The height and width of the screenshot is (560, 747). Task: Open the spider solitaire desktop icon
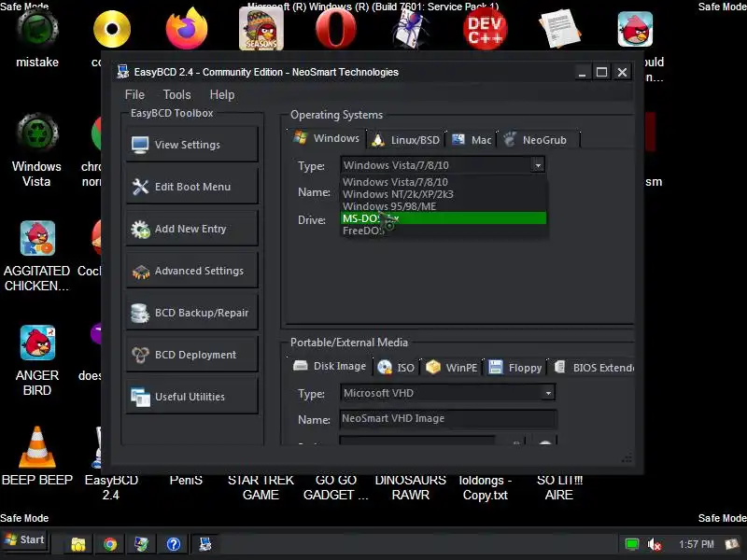pyautogui.click(x=410, y=30)
